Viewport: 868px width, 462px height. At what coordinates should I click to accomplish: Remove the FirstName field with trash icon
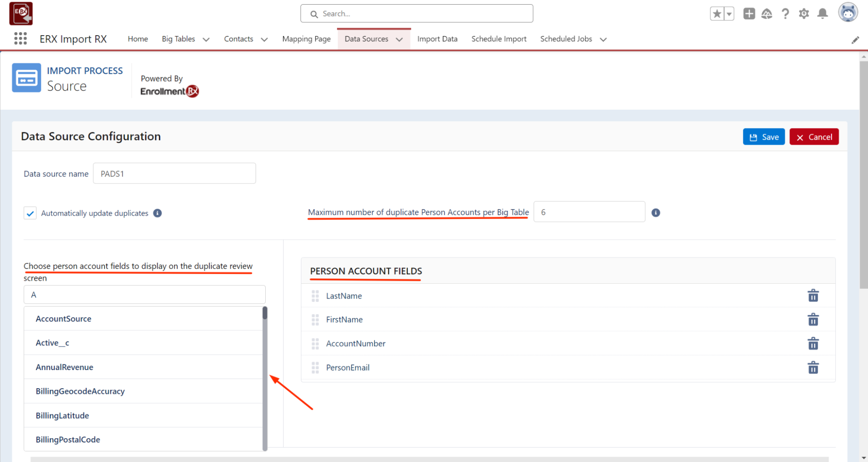pos(813,320)
